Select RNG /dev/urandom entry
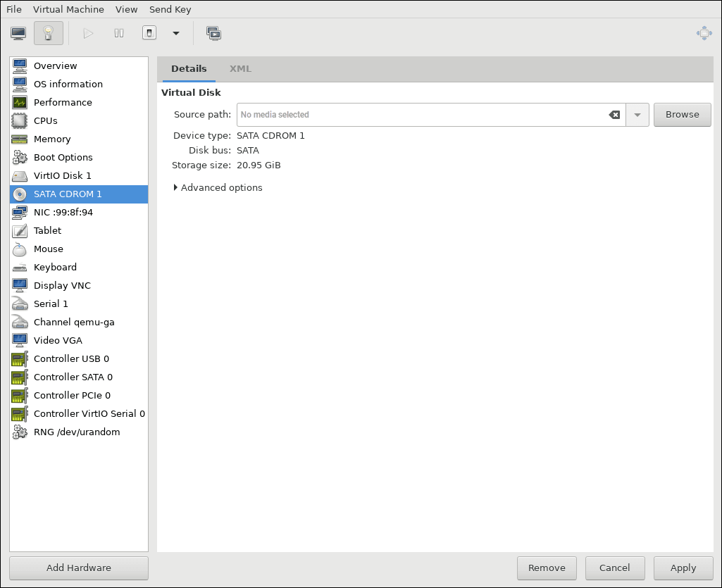Image resolution: width=722 pixels, height=588 pixels. [79, 432]
